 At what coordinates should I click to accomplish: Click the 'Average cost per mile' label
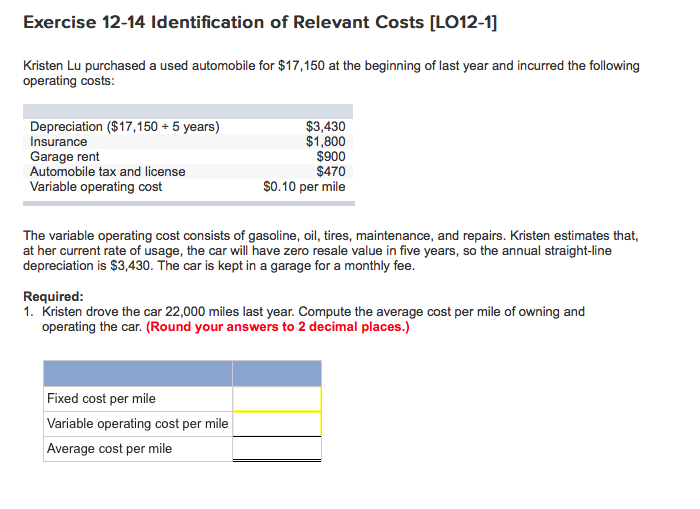tap(109, 448)
